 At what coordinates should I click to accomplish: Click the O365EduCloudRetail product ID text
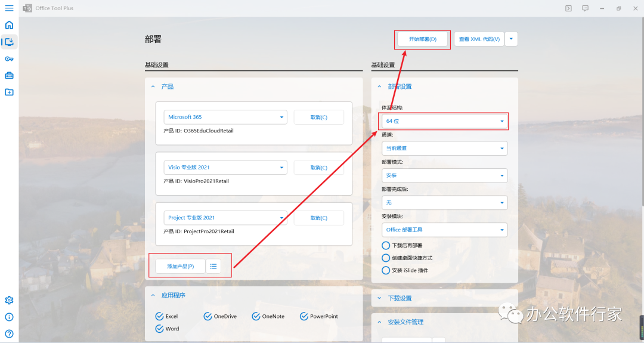209,131
